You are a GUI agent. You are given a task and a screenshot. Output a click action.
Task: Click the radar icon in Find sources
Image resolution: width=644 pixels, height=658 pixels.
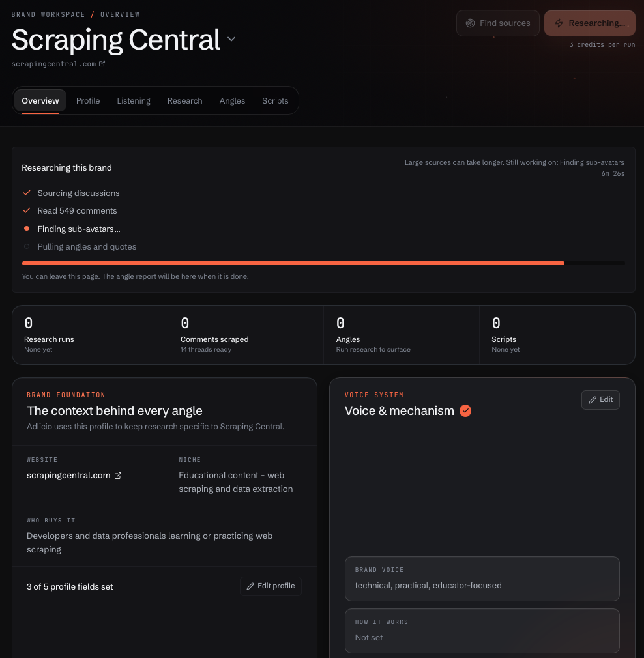pyautogui.click(x=470, y=23)
